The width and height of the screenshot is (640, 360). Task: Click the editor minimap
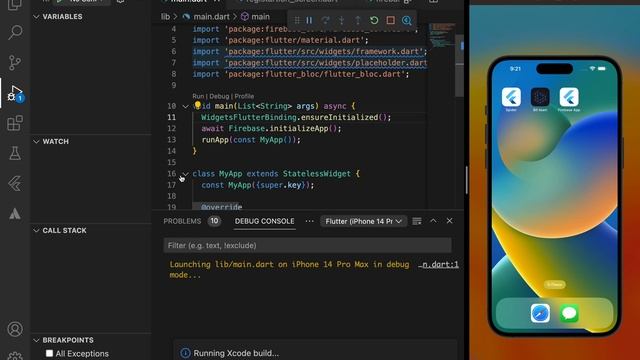click(442, 35)
